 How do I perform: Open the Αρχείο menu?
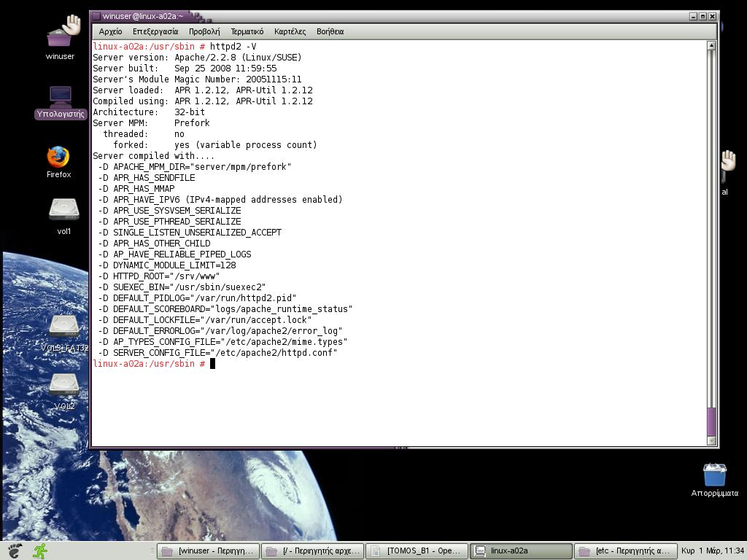(x=111, y=31)
